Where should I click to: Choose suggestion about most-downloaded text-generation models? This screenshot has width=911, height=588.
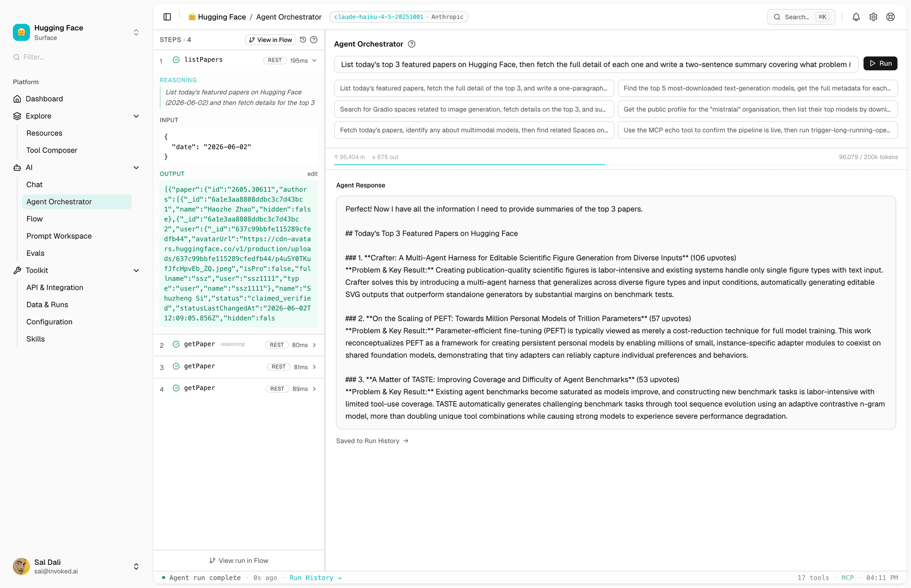[758, 88]
